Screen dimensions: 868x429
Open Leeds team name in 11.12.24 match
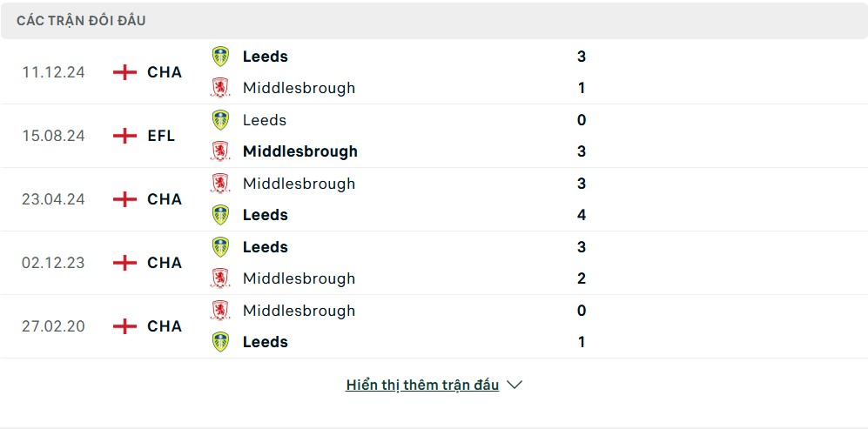pyautogui.click(x=266, y=57)
